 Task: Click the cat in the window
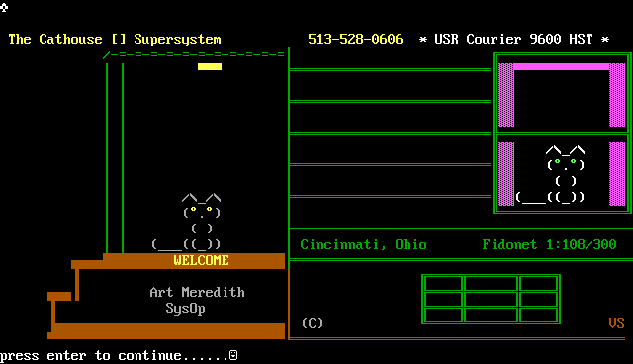click(x=564, y=174)
